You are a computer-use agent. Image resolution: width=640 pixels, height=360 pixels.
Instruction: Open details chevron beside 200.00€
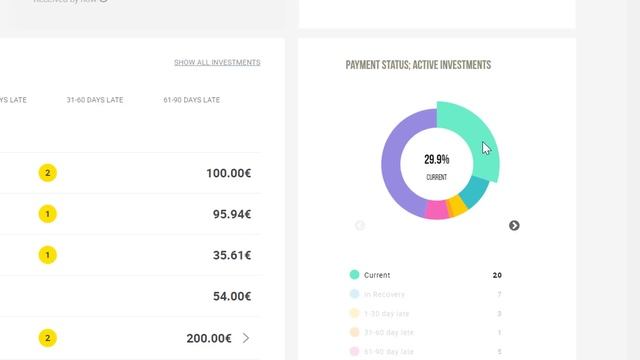pyautogui.click(x=246, y=338)
